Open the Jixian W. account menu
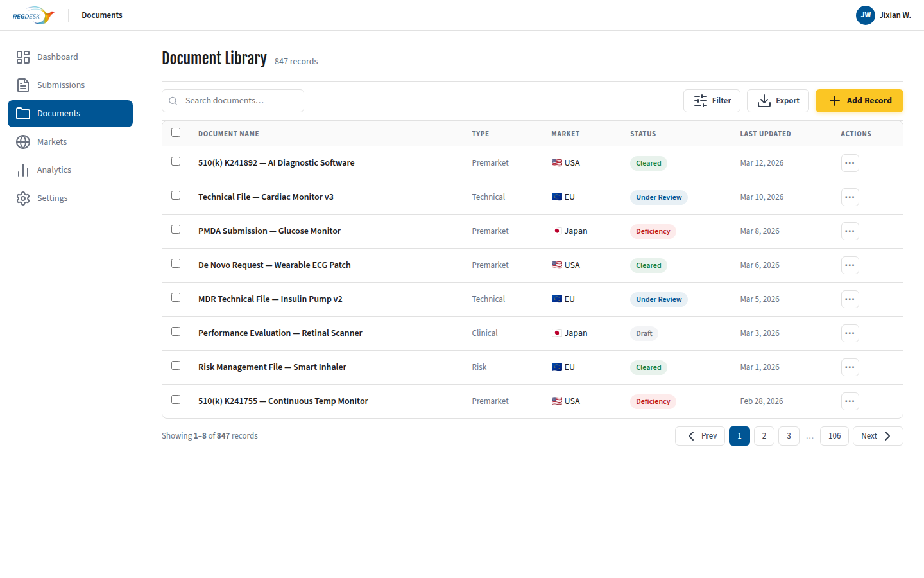Image resolution: width=924 pixels, height=578 pixels. coord(884,15)
